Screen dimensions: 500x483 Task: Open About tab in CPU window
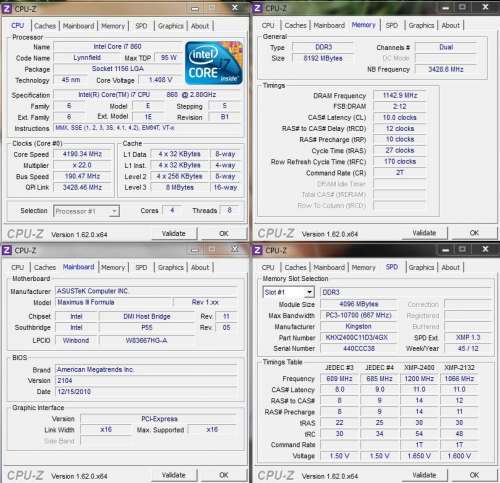click(200, 26)
